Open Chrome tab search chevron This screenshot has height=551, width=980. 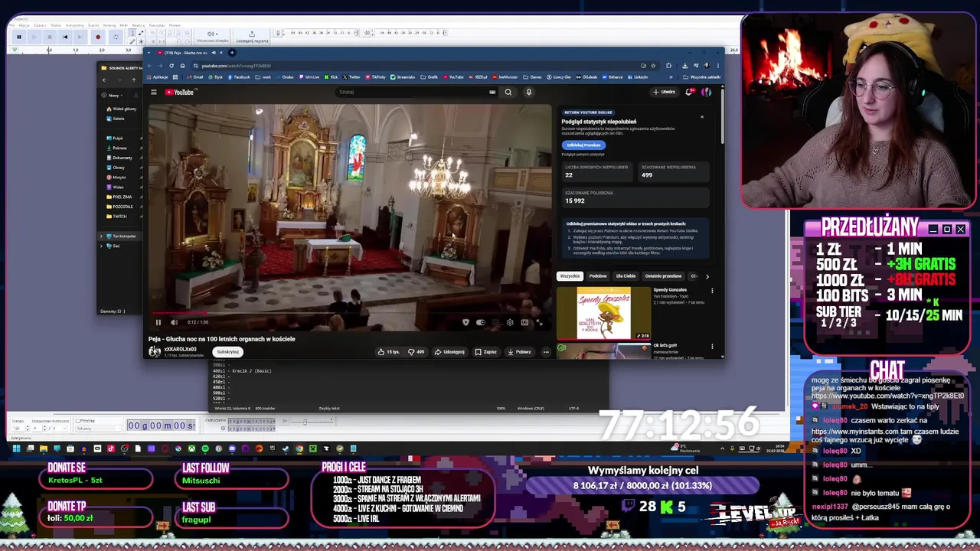tap(149, 53)
